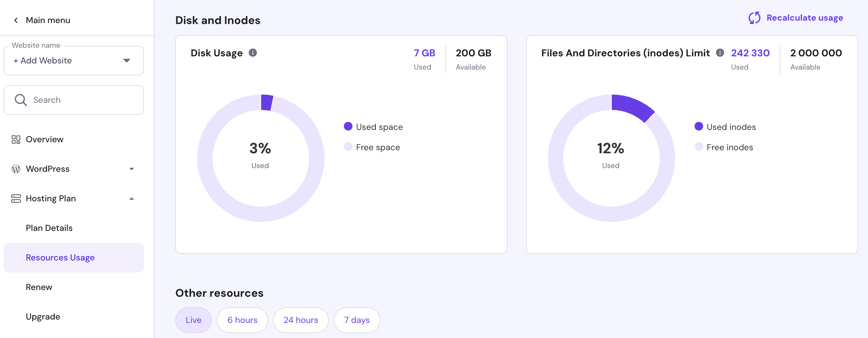Screen dimensions: 868x338
Task: Click the Disk Usage info icon
Action: (253, 53)
